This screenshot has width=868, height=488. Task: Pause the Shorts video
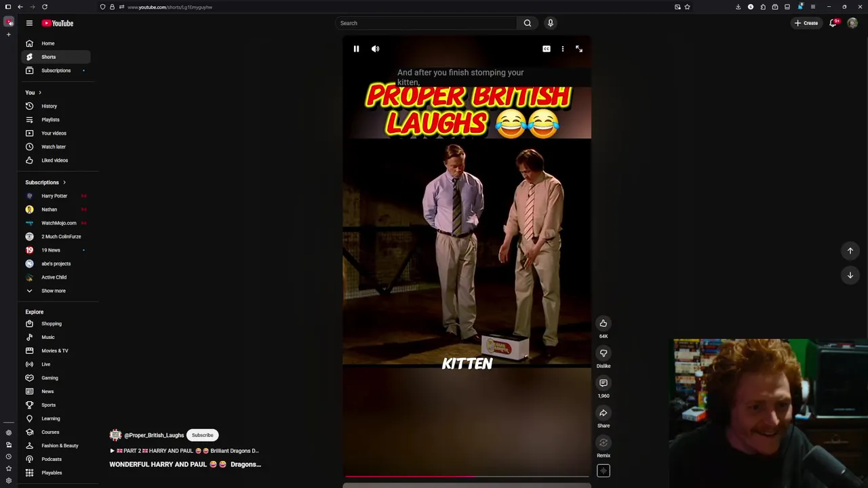pyautogui.click(x=356, y=49)
